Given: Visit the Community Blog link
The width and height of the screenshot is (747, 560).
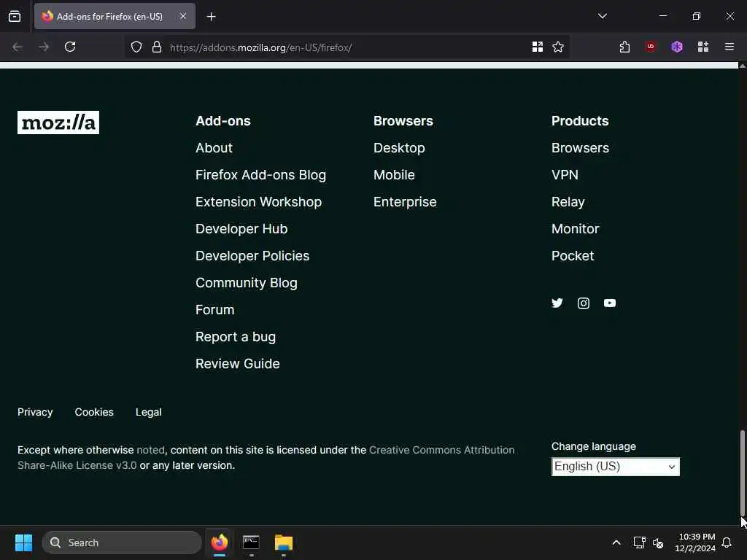Looking at the screenshot, I should pos(247,283).
